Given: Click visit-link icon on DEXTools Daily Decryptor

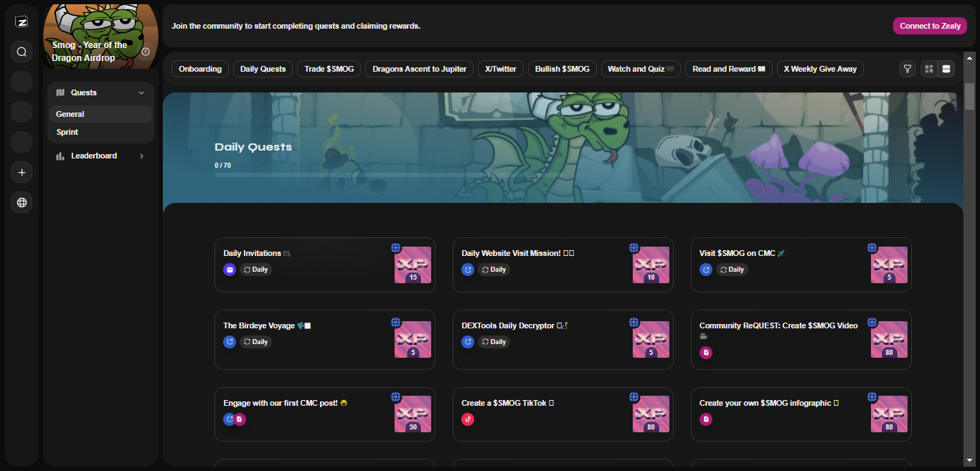Looking at the screenshot, I should pos(468,342).
